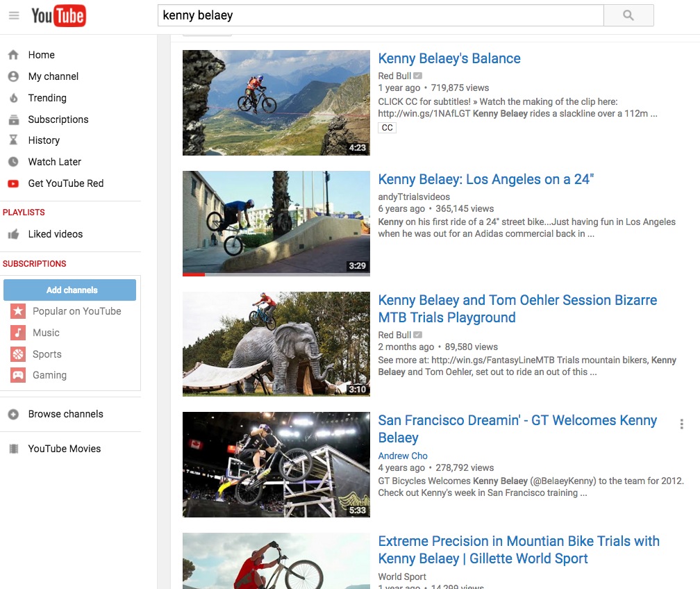This screenshot has width=700, height=589.
Task: Open the hamburger guide menu
Action: point(14,16)
